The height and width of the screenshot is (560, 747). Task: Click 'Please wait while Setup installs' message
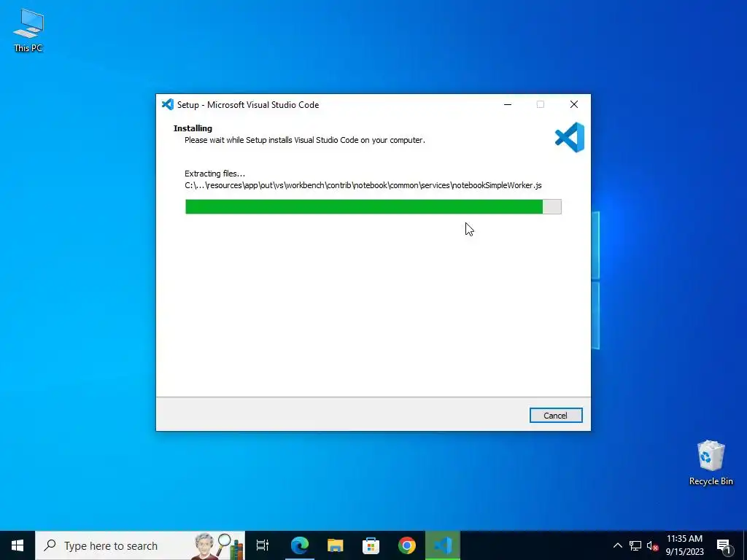[305, 140]
